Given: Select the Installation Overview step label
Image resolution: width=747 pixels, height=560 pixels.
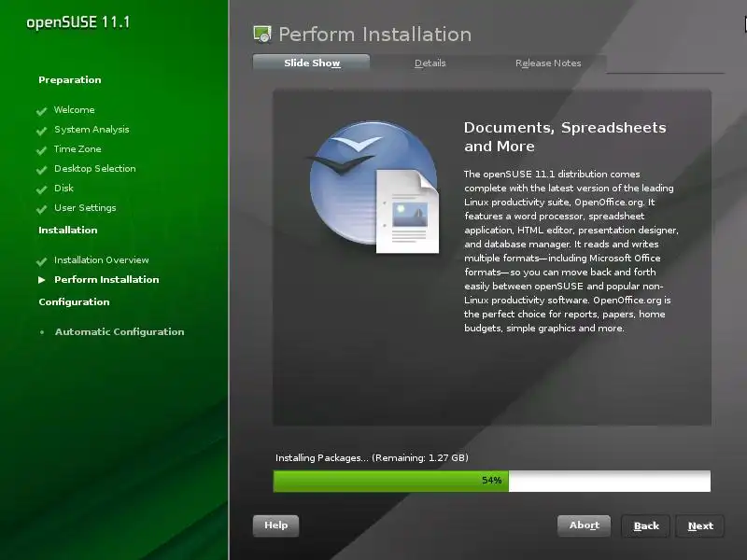Looking at the screenshot, I should pos(102,259).
